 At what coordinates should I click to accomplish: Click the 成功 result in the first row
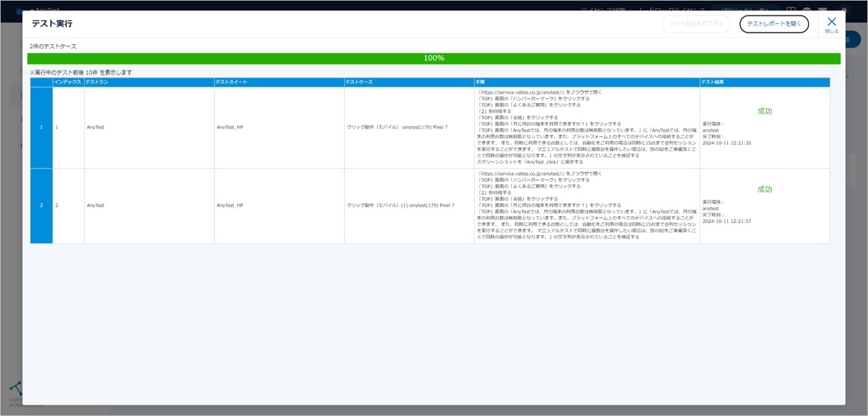tap(764, 111)
